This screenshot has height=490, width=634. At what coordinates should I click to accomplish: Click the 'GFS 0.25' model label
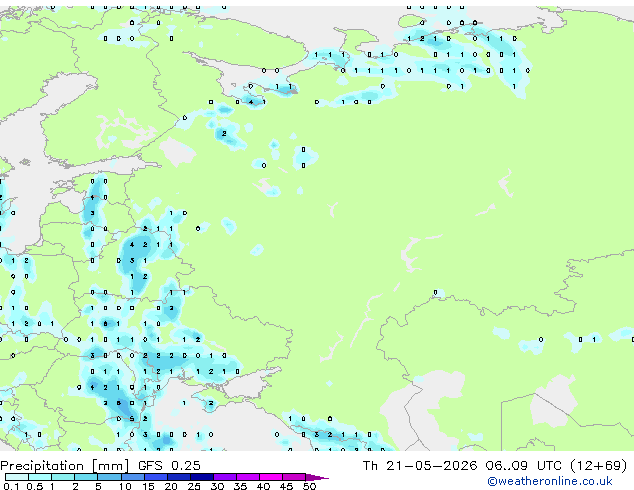169,466
